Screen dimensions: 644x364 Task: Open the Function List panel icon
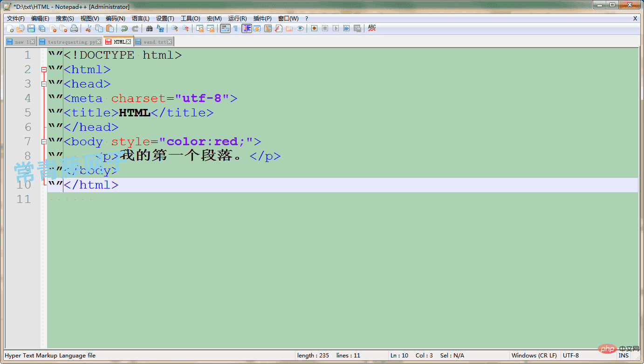[x=279, y=28]
